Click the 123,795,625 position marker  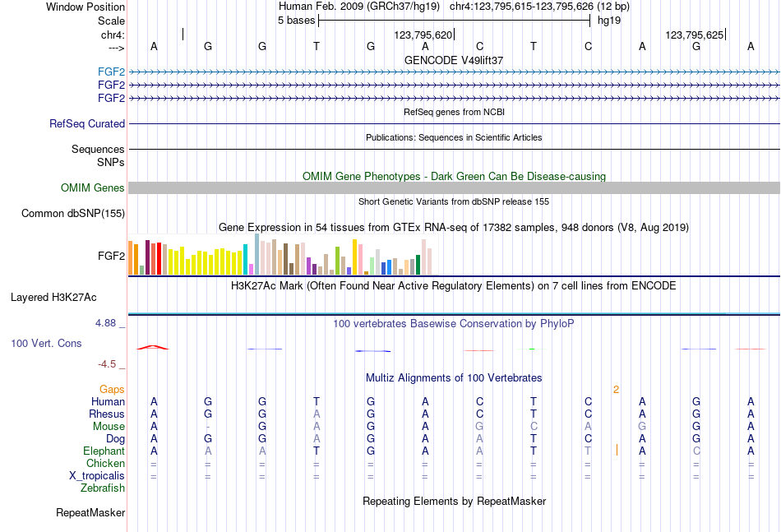696,35
